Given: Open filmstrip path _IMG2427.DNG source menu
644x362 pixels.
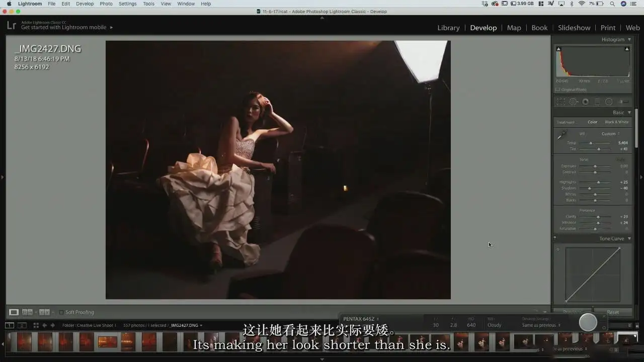Looking at the screenshot, I should 186,325.
